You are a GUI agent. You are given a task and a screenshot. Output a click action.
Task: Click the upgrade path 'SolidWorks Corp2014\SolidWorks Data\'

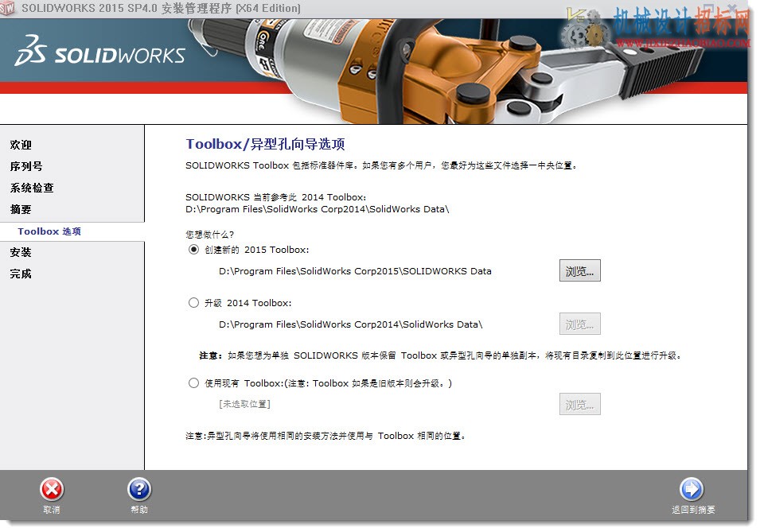tap(350, 324)
